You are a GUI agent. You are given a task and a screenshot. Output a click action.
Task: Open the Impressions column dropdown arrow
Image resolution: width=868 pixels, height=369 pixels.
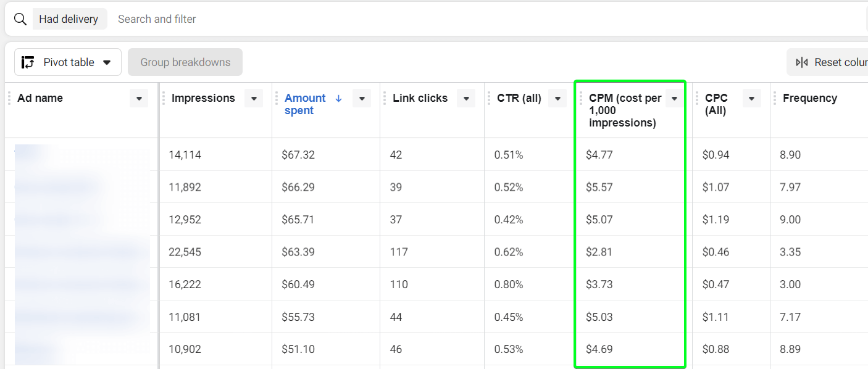point(254,98)
